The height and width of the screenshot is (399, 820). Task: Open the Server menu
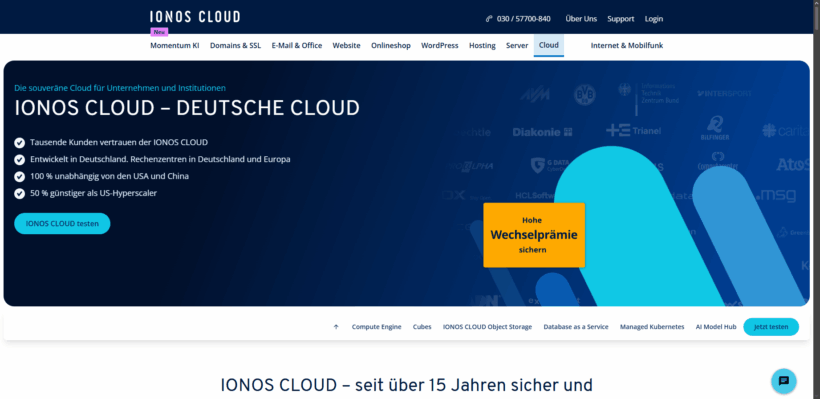pos(517,45)
